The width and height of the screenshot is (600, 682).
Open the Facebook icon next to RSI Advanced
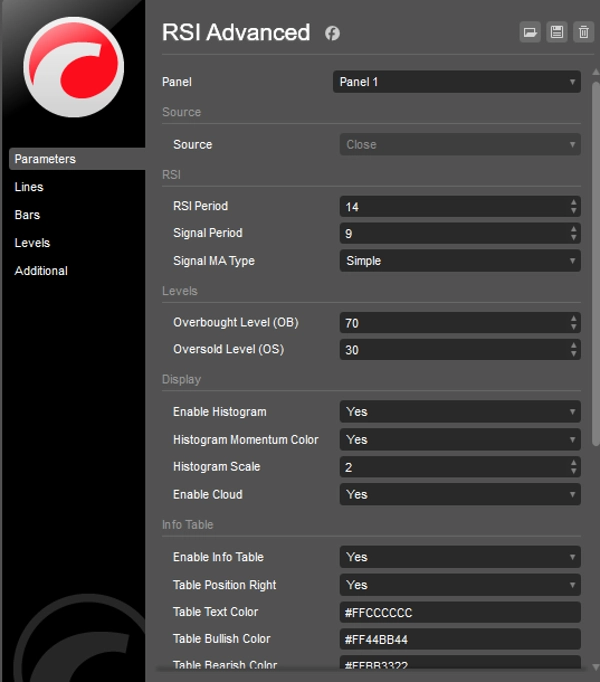pos(332,33)
